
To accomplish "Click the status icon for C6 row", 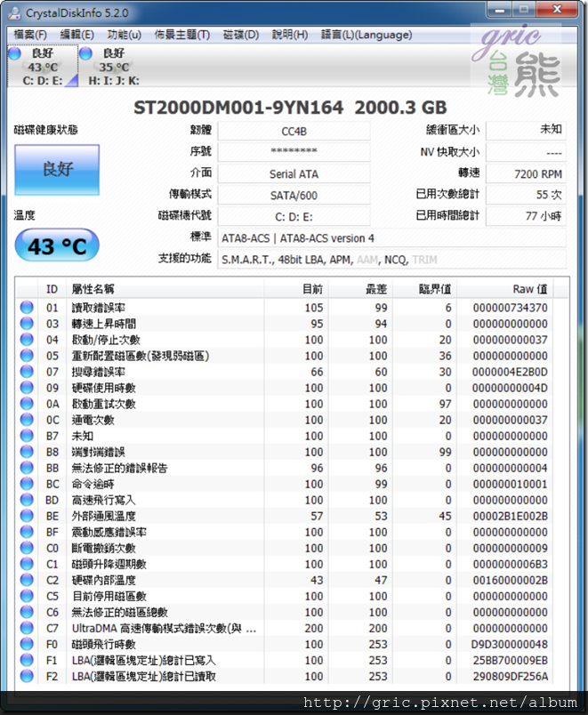I will tap(27, 612).
